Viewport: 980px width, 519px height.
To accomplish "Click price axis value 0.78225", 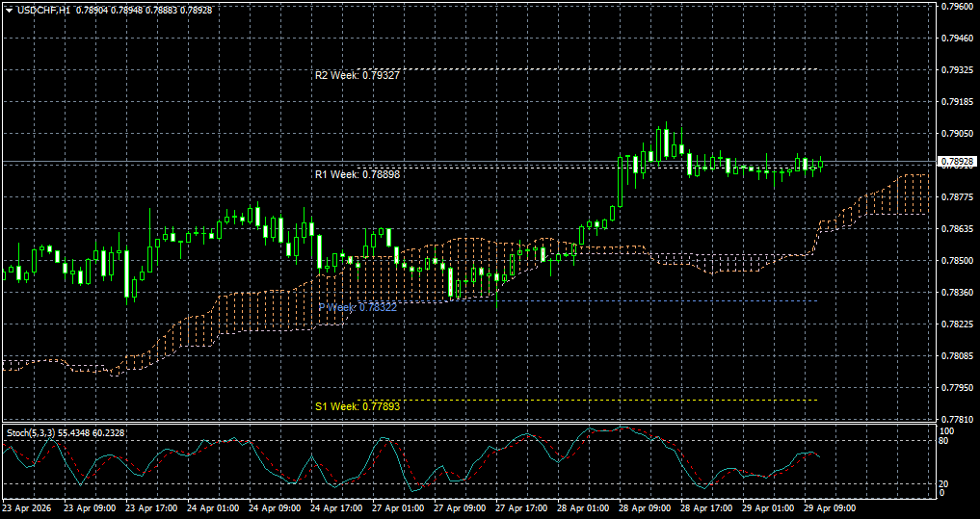I will 956,324.
